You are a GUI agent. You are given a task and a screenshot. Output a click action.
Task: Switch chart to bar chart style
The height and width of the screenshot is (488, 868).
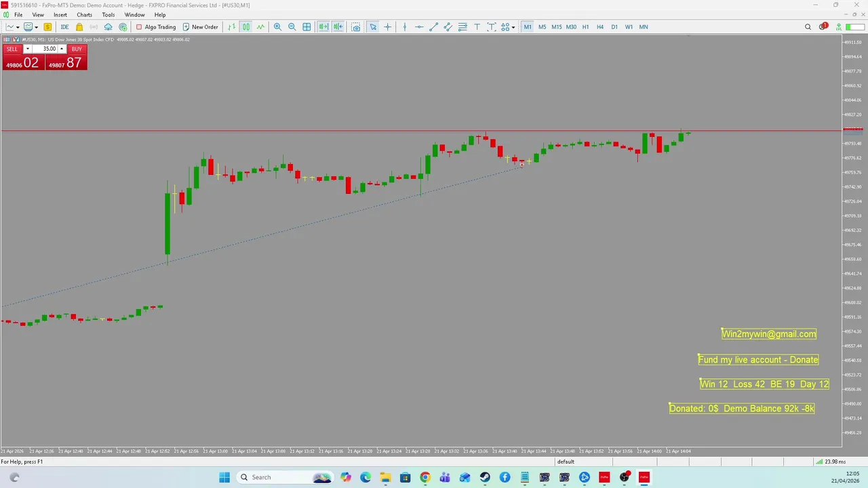232,27
